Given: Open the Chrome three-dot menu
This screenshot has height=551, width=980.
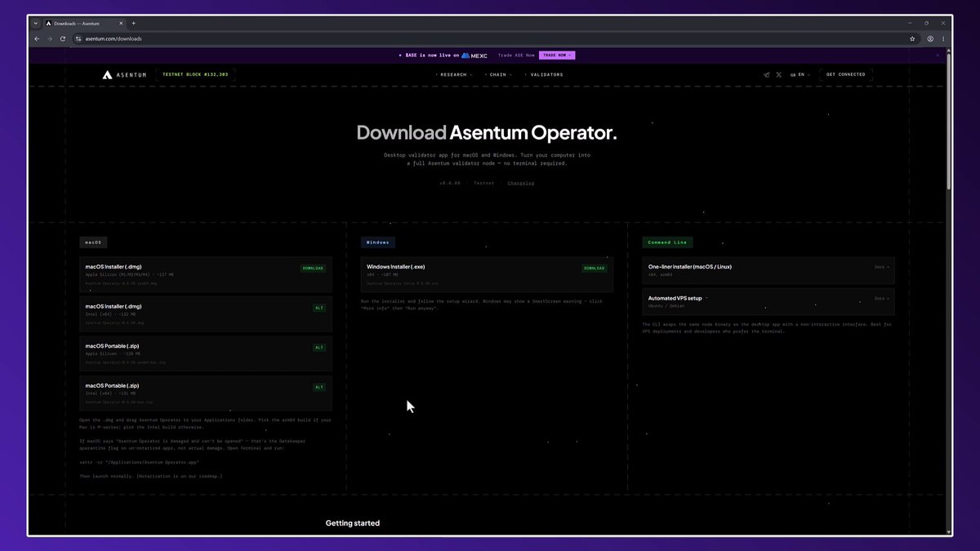Looking at the screenshot, I should (943, 38).
